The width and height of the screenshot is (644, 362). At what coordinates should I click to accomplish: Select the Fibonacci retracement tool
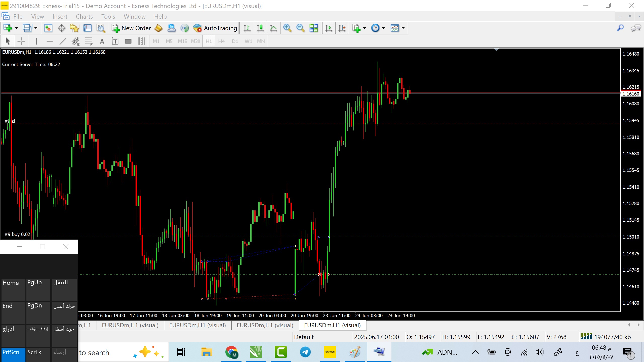tap(89, 41)
